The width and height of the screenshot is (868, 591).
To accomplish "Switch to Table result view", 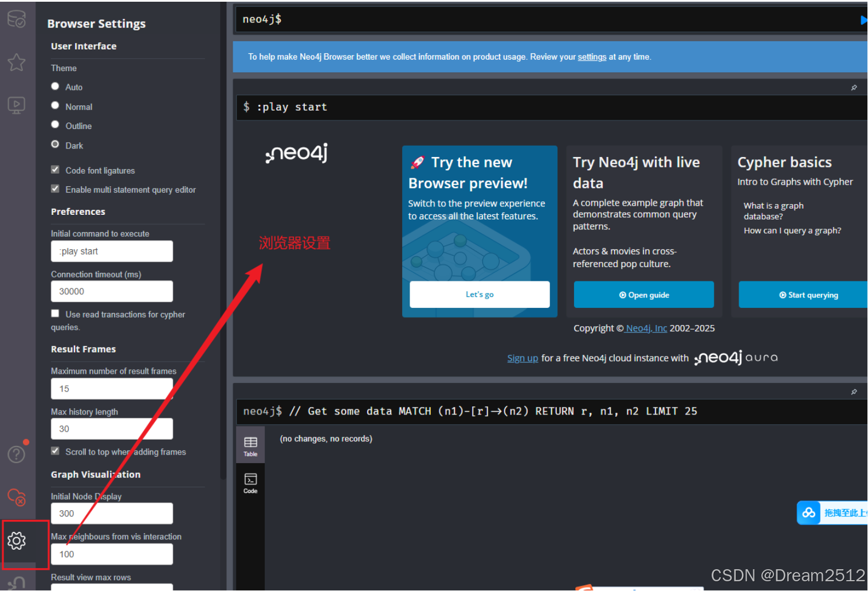I will point(250,446).
